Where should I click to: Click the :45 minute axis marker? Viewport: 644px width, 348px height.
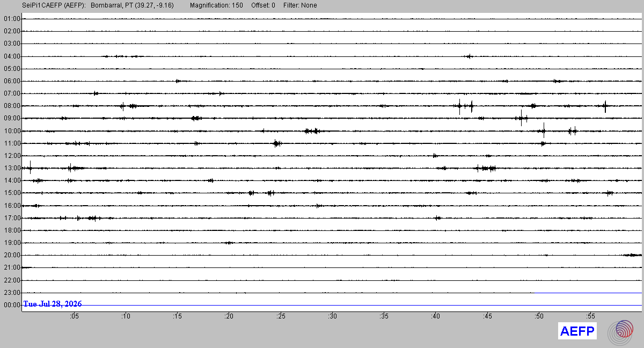[x=487, y=316]
